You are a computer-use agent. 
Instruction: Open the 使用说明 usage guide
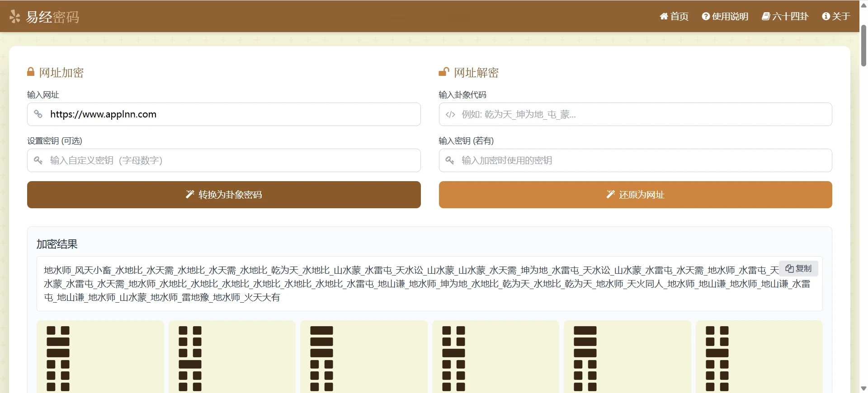point(725,16)
